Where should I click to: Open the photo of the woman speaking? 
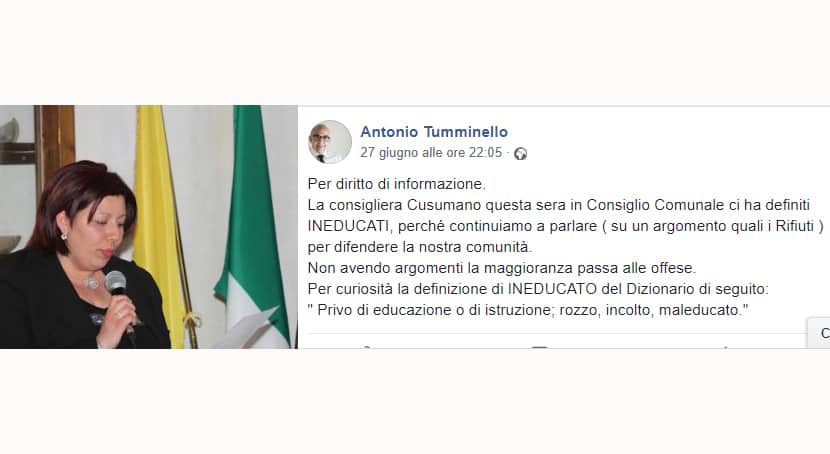[149, 227]
